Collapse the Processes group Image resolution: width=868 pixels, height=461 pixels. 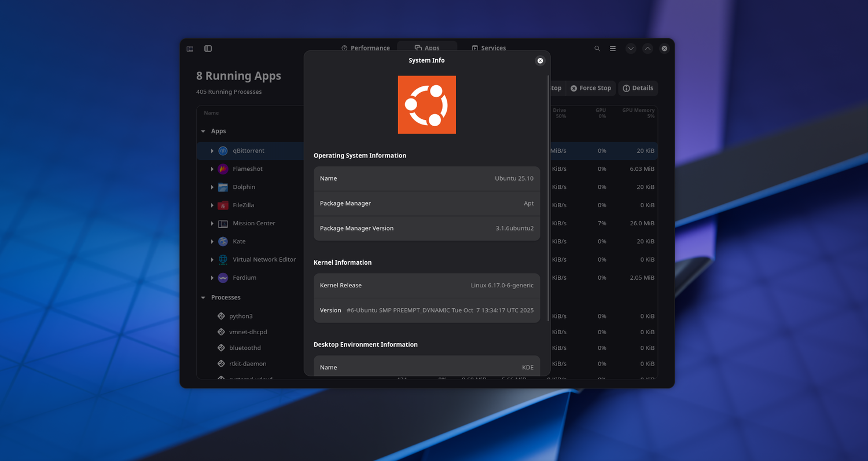click(203, 298)
